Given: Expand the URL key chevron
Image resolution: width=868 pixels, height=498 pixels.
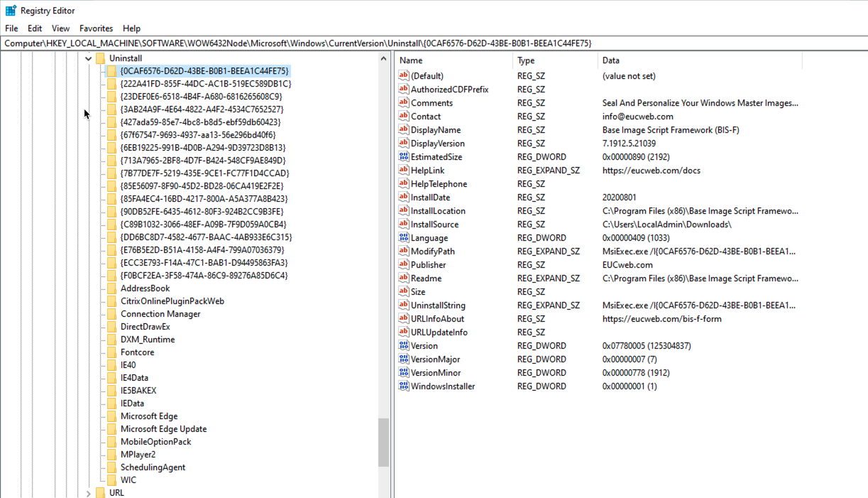Looking at the screenshot, I should (x=88, y=492).
